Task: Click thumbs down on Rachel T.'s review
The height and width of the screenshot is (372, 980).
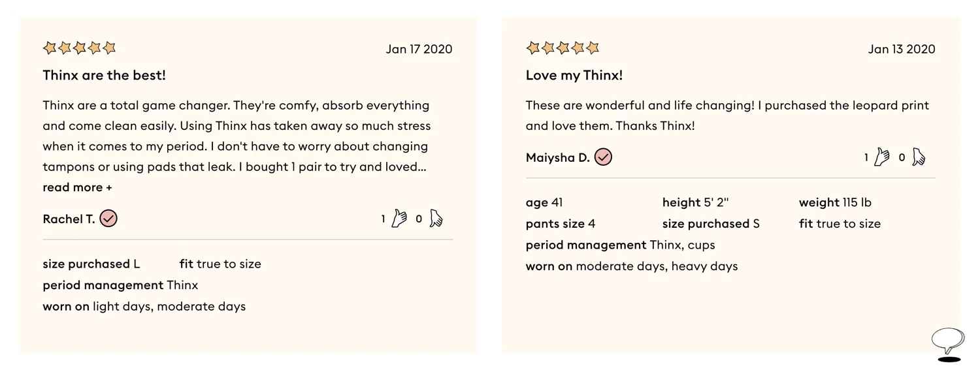Action: click(x=436, y=219)
